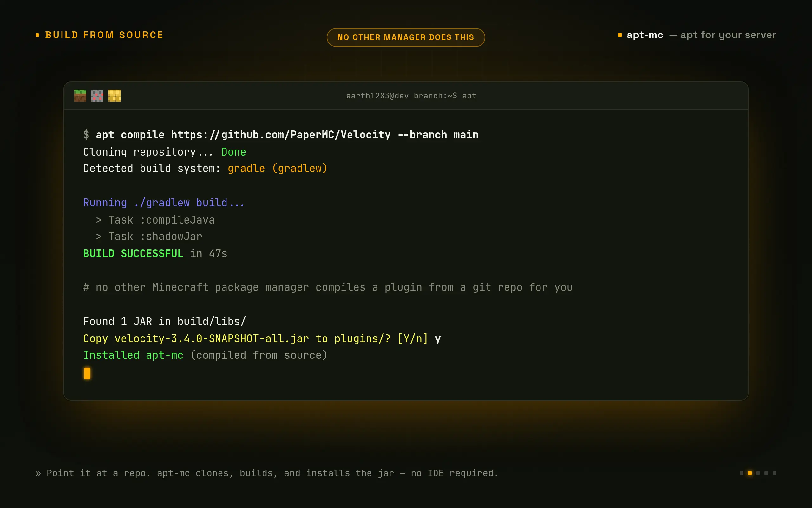Screen dimensions: 812x508
Task: Click the grass block window icon
Action: pos(80,96)
